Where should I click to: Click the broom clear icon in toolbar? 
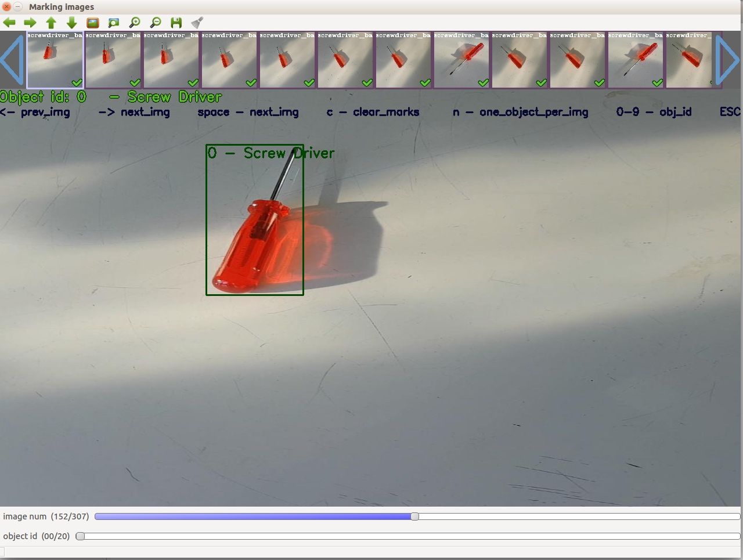(x=197, y=23)
